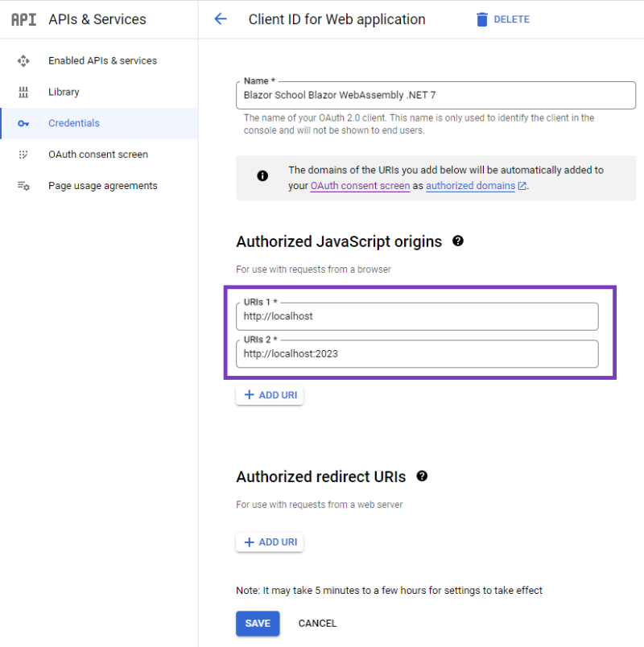Add URI under JavaScript origins
Viewport: 644px width, 647px height.
click(x=270, y=395)
